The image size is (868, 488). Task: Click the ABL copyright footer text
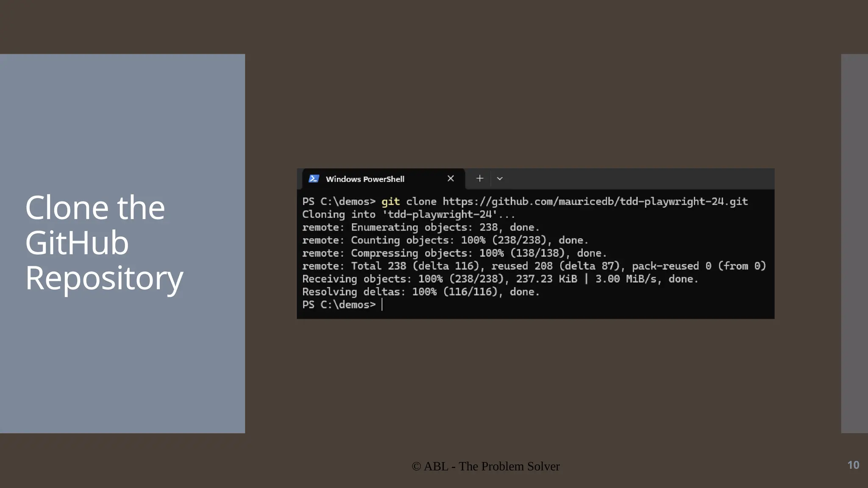pos(485,466)
